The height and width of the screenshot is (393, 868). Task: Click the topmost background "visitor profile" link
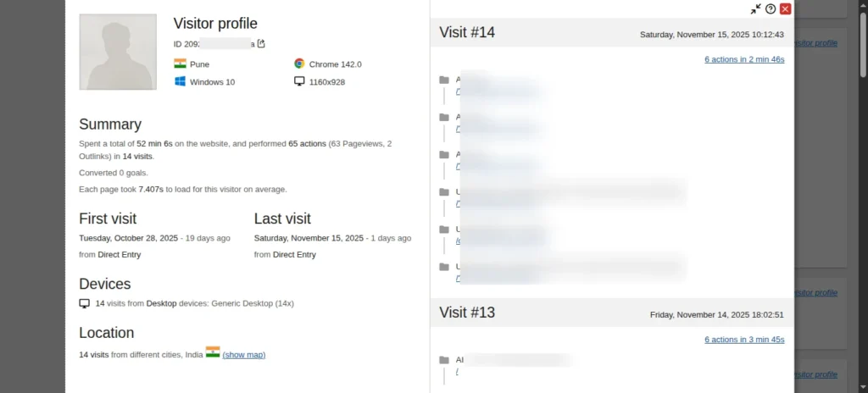coord(815,42)
